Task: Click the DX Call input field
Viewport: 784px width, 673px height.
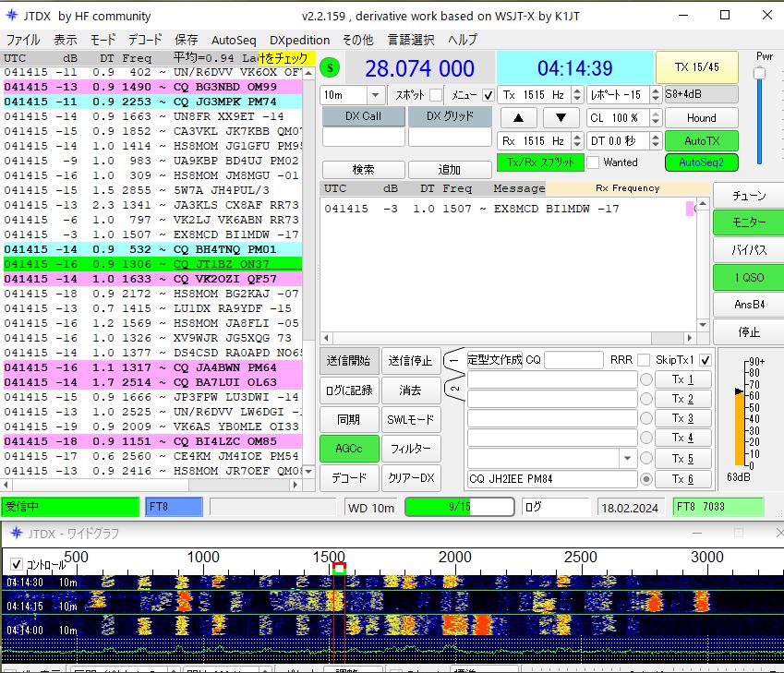Action: tap(363, 137)
